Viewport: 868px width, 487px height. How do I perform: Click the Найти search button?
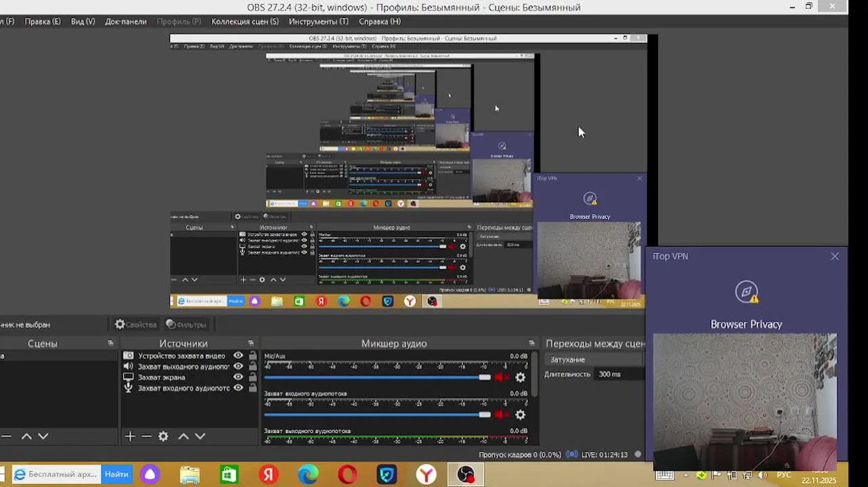(117, 475)
